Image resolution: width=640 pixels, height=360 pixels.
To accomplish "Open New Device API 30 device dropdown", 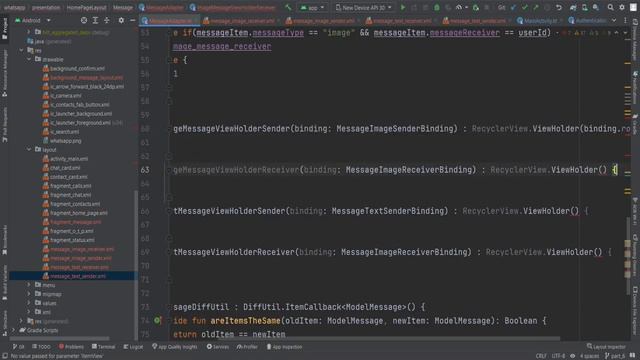I will tap(363, 7).
